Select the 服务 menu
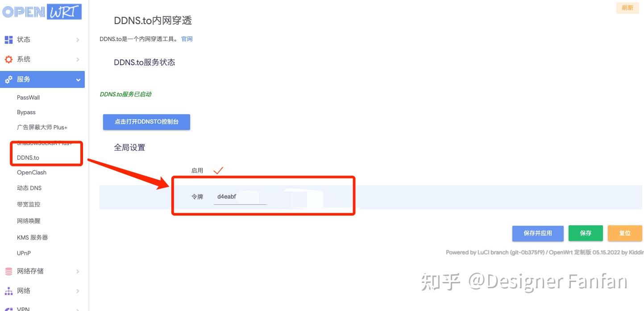Image resolution: width=644 pixels, height=311 pixels. tap(42, 79)
